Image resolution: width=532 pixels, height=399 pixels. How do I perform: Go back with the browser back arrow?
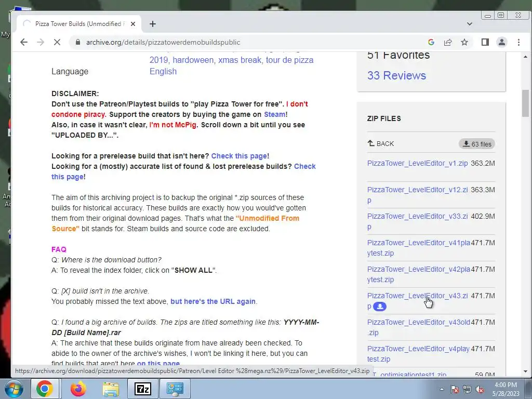(x=24, y=42)
